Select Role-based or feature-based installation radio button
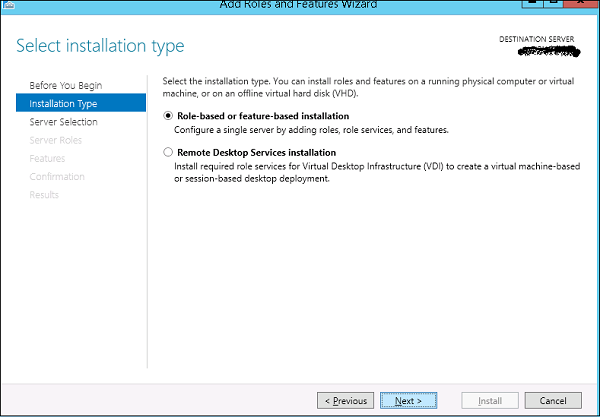Screen dimensions: 600x417 pyautogui.click(x=168, y=116)
